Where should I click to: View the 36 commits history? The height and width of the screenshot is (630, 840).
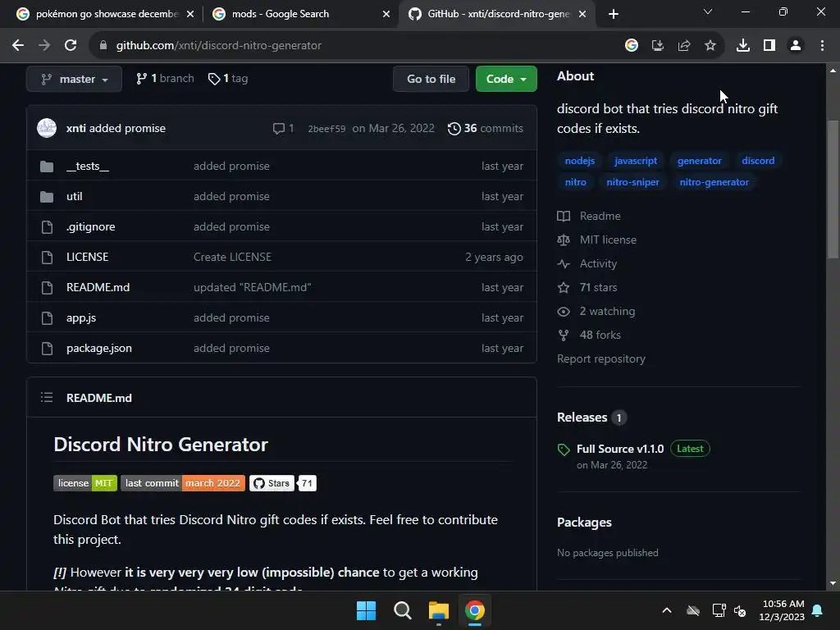pos(486,129)
